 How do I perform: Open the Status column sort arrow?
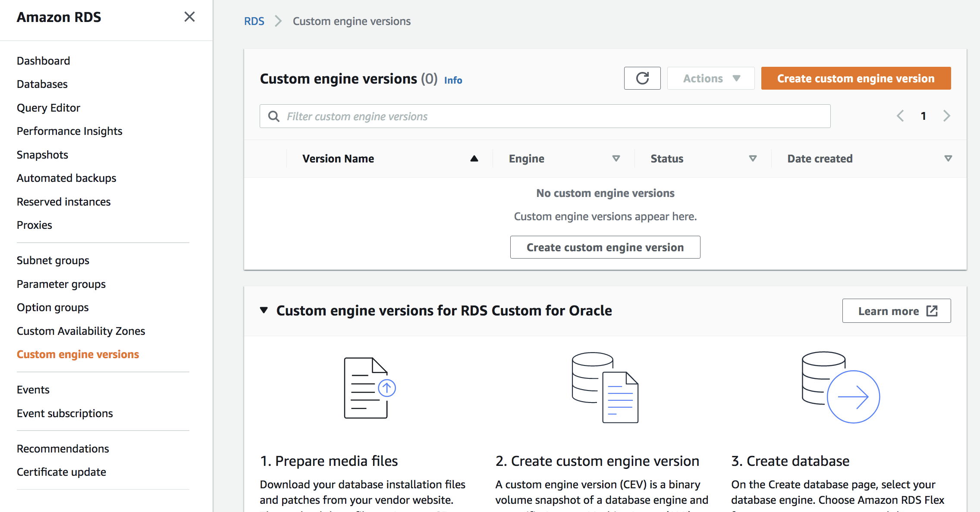pos(753,159)
